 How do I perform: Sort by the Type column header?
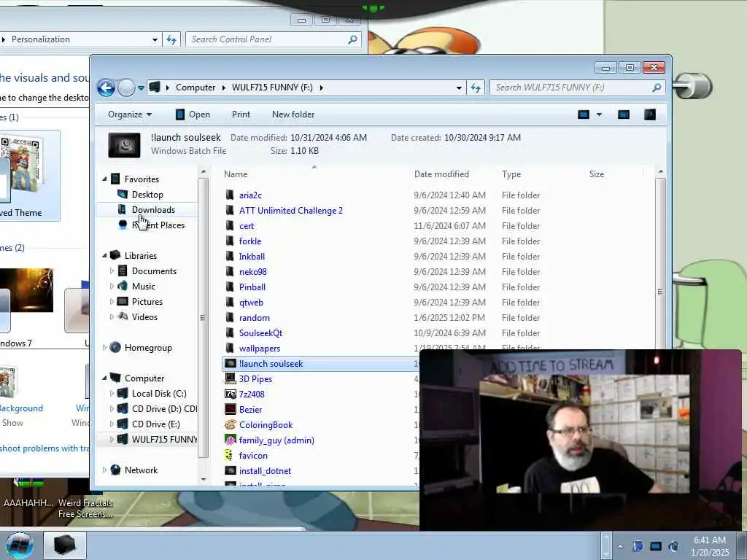pos(511,174)
